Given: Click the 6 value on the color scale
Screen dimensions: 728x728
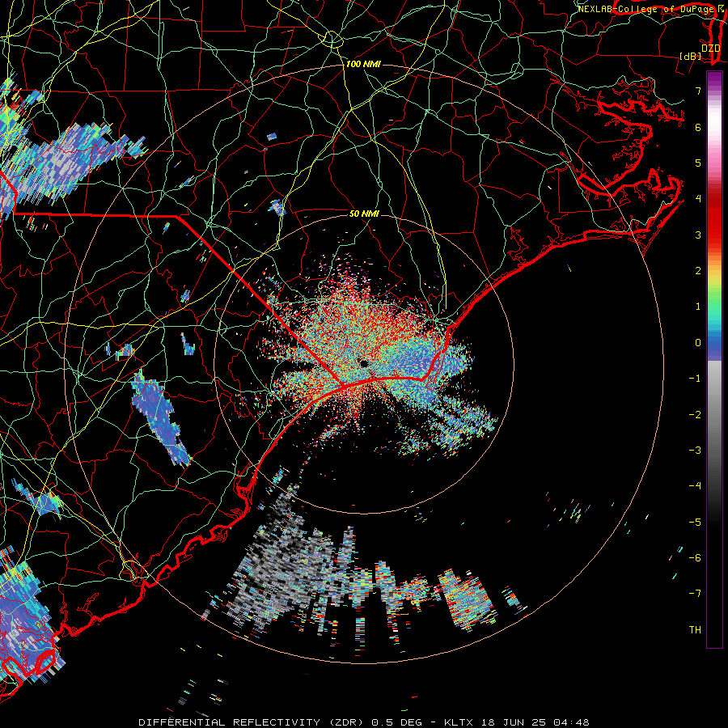Looking at the screenshot, I should 698,127.
